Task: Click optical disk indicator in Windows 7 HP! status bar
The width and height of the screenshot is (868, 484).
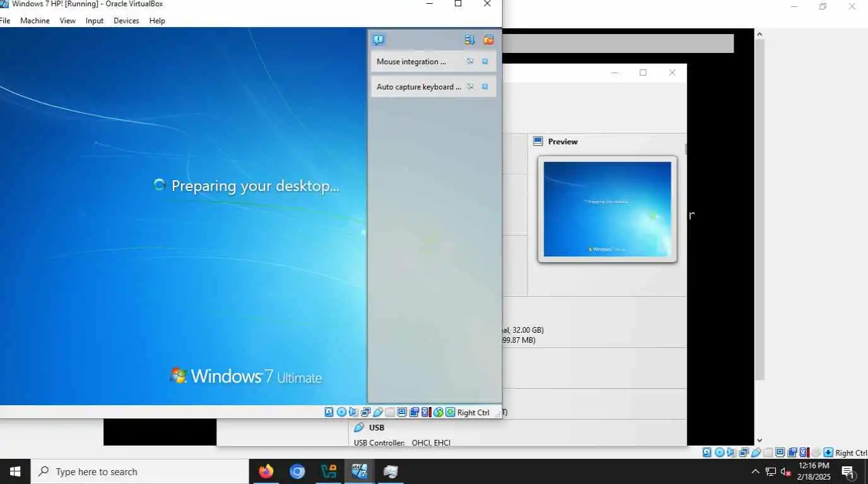Action: [x=341, y=412]
